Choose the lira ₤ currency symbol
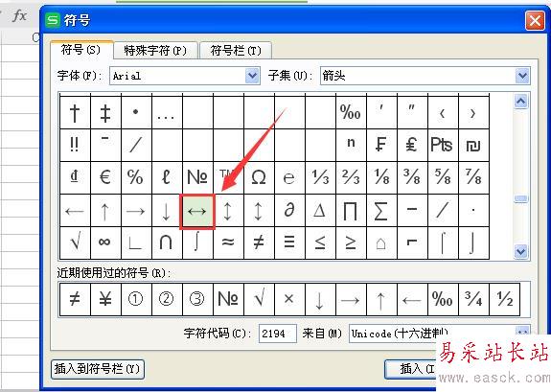Image resolution: width=551 pixels, height=392 pixels. [x=412, y=145]
